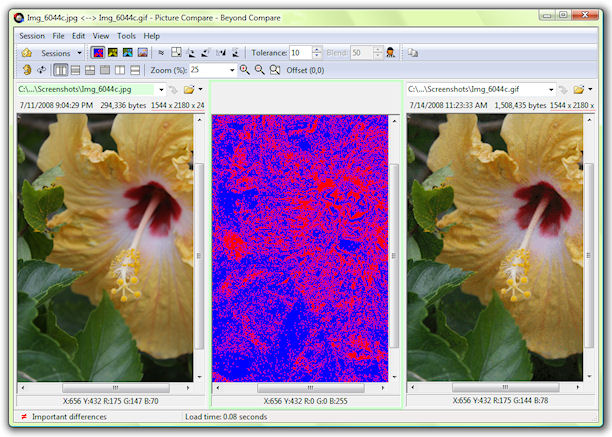
Task: Expand the left file path dropdown
Action: coord(159,90)
